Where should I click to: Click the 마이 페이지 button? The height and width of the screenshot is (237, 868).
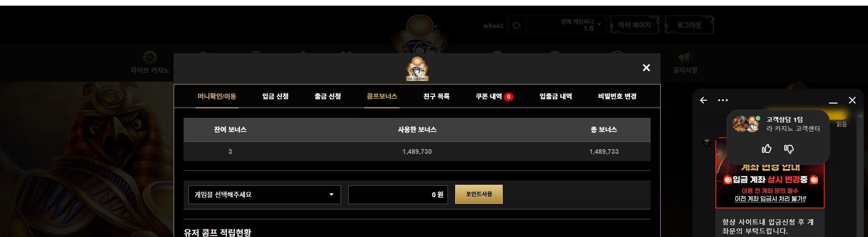click(634, 25)
